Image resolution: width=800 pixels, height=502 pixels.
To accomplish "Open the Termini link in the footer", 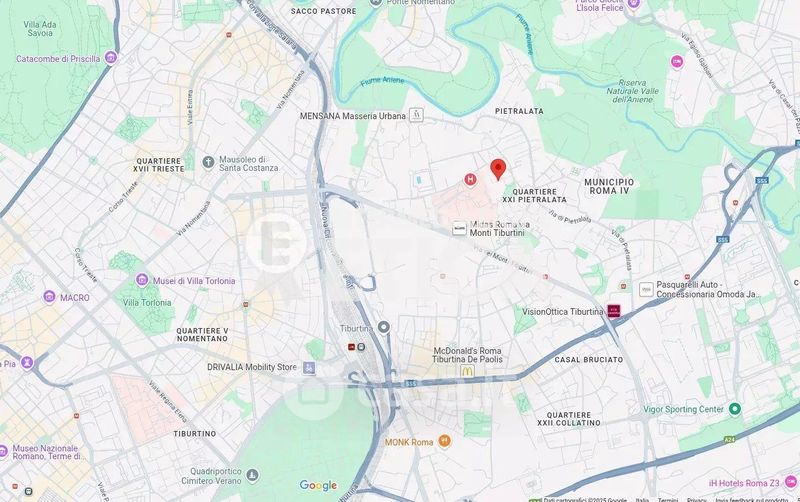I will 667,499.
